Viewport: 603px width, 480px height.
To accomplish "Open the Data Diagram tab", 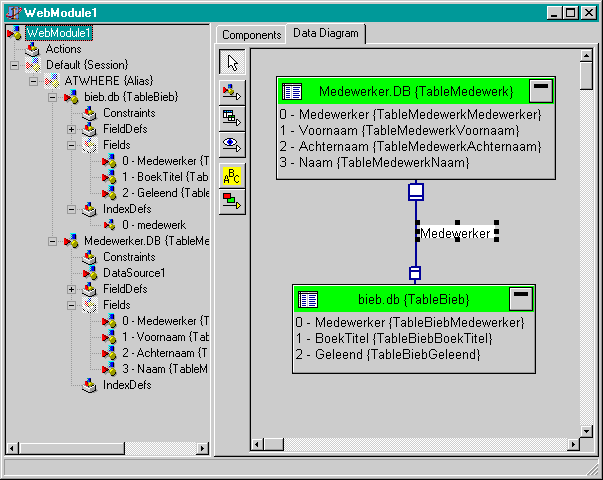I will pos(325,34).
